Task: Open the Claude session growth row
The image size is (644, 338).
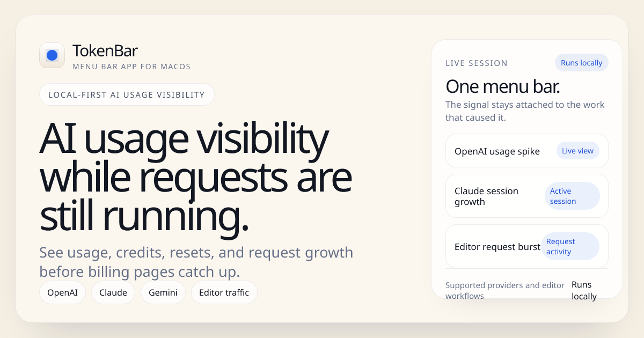Action: (x=527, y=196)
